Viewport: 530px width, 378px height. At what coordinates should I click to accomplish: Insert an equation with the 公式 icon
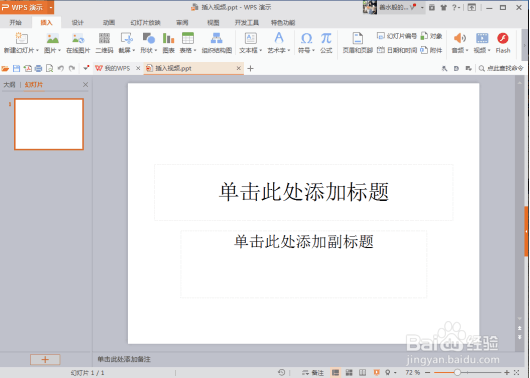point(326,38)
